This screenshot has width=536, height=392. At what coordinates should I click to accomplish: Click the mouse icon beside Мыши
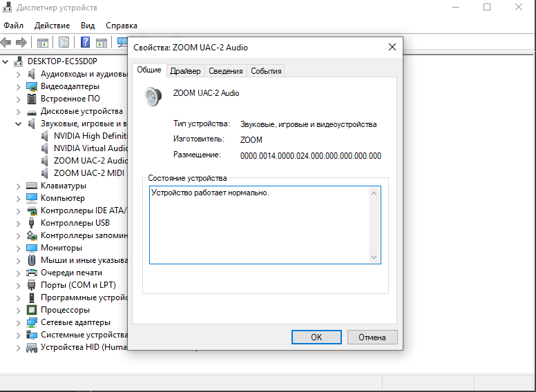pos(32,260)
